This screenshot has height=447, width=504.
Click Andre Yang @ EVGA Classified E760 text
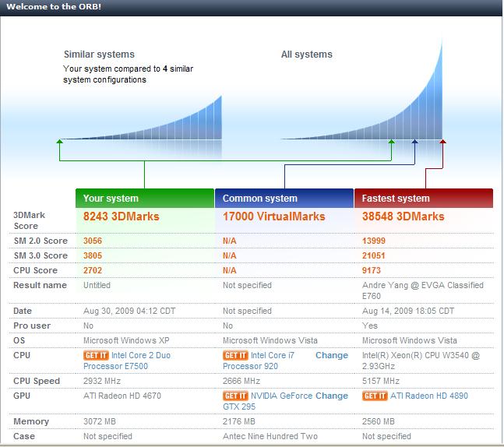click(x=423, y=290)
